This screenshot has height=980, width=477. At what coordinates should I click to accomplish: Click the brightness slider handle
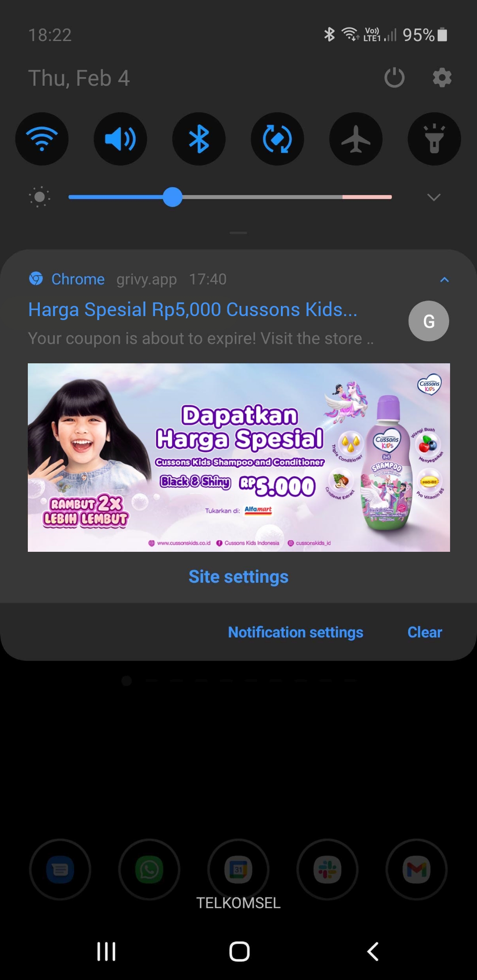coord(173,197)
